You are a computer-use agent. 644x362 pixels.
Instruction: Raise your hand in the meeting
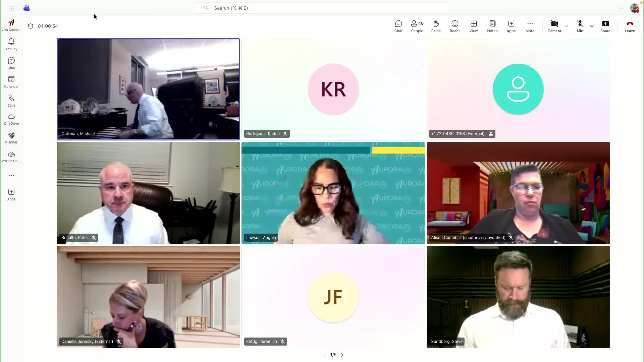tap(436, 26)
